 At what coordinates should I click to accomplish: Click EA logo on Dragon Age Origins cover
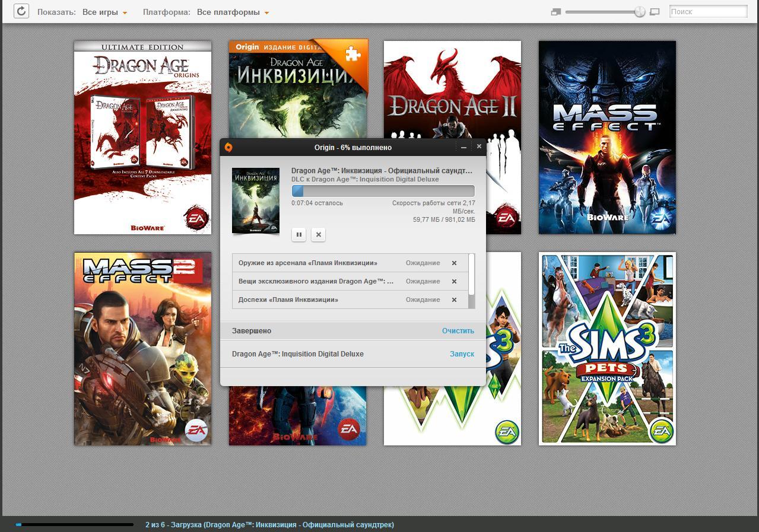(196, 219)
